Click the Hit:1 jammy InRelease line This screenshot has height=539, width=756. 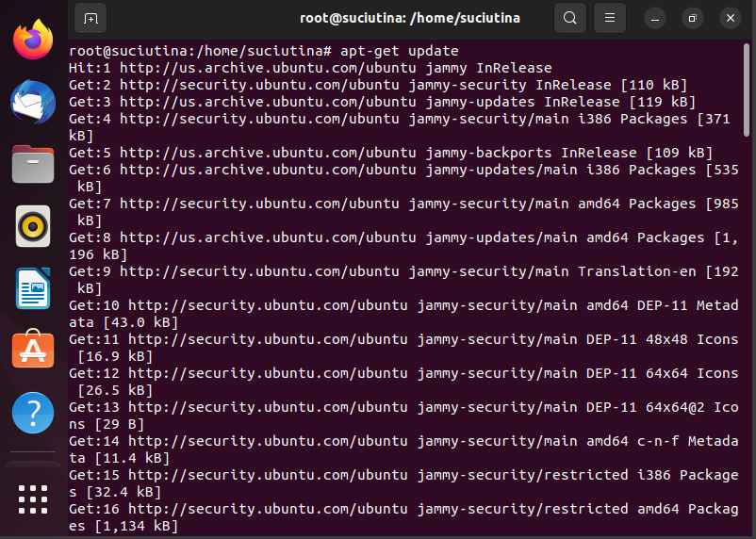pos(310,68)
